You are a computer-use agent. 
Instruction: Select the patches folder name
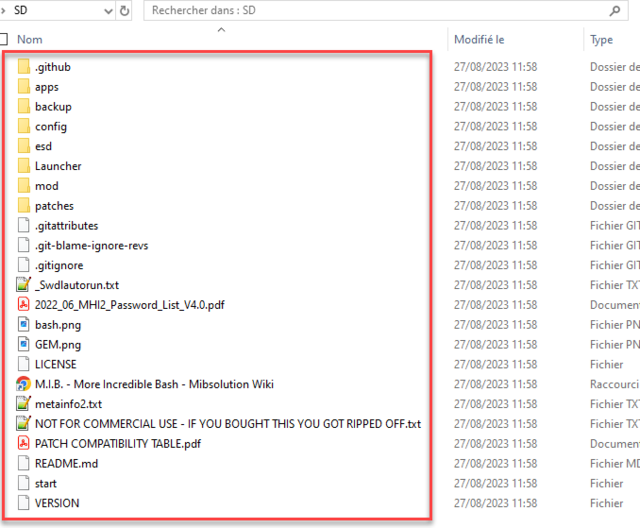pyautogui.click(x=54, y=206)
